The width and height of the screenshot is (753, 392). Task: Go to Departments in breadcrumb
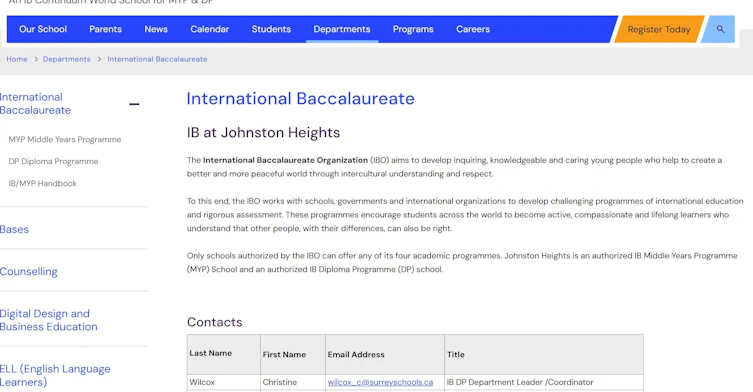(67, 59)
